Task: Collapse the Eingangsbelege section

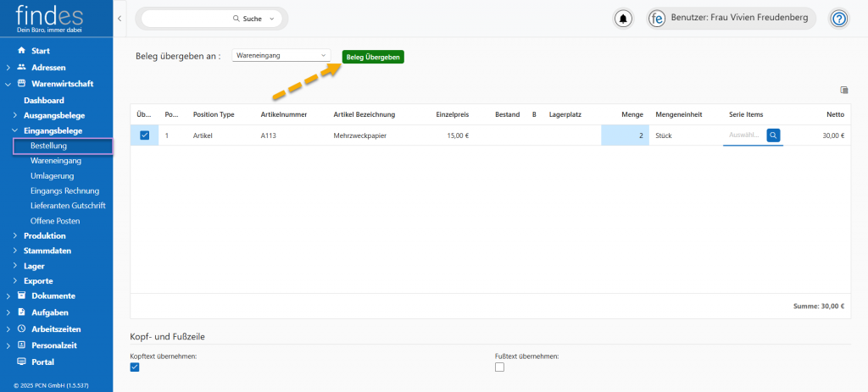Action: click(x=15, y=130)
